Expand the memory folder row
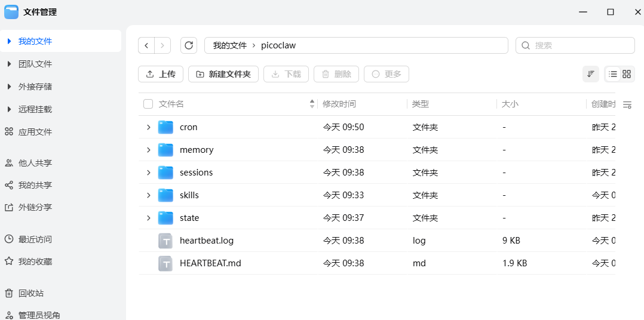The image size is (644, 320). 148,150
